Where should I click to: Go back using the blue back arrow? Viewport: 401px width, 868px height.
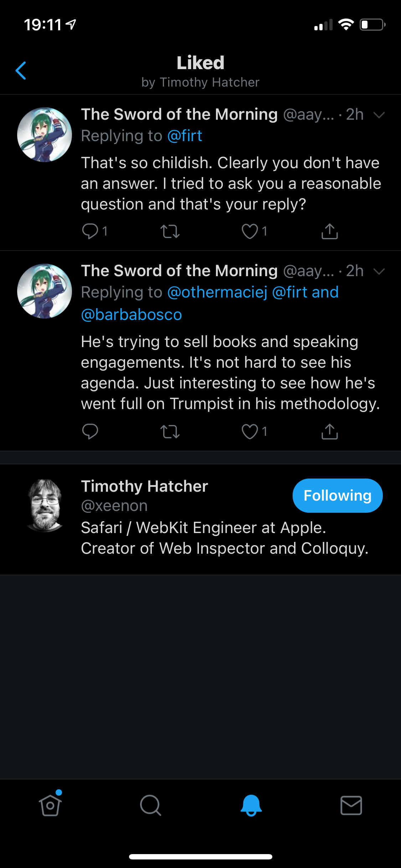(21, 71)
